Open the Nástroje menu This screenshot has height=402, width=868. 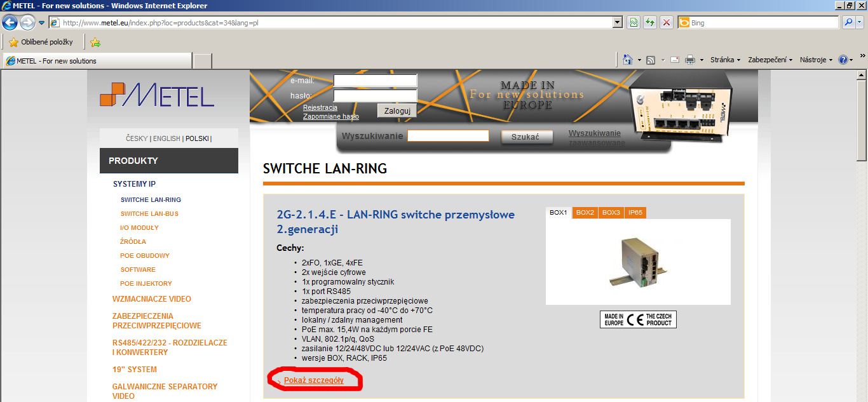click(816, 60)
